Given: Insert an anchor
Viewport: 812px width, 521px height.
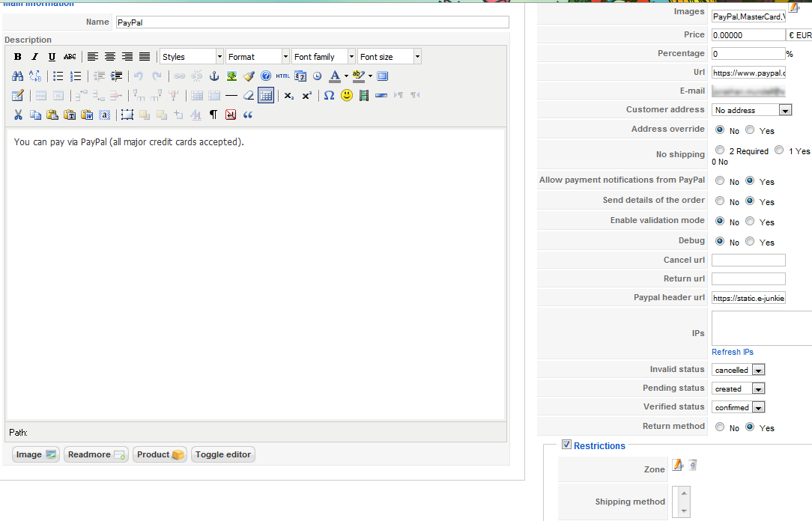Looking at the screenshot, I should (x=214, y=76).
